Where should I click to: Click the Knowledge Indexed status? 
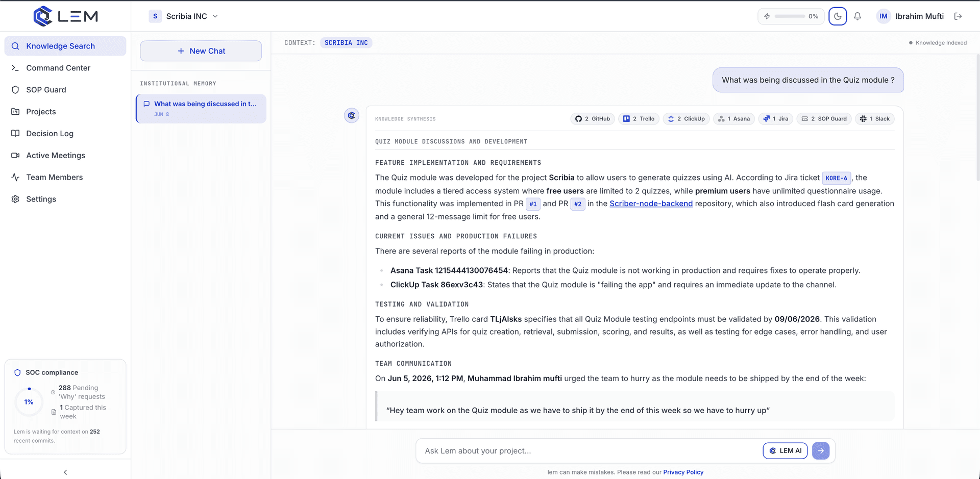tap(938, 43)
